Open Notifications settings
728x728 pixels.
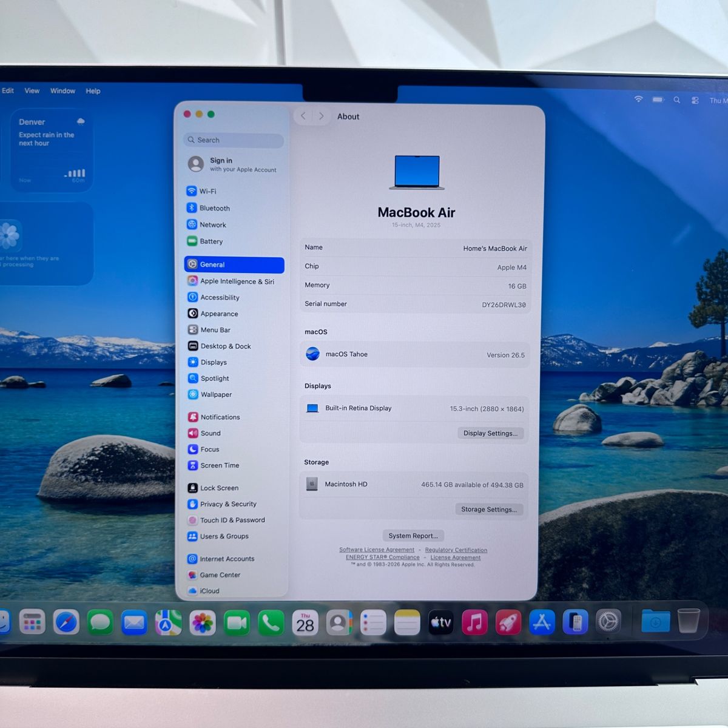tap(234, 417)
